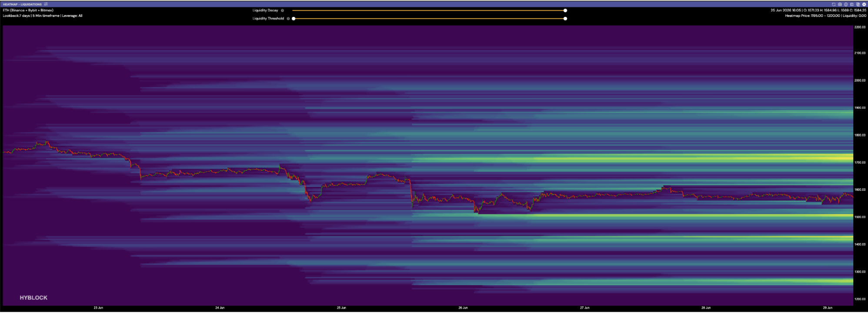Click the 1800.00 price axis label
Image resolution: width=868 pixels, height=313 pixels.
pos(860,135)
